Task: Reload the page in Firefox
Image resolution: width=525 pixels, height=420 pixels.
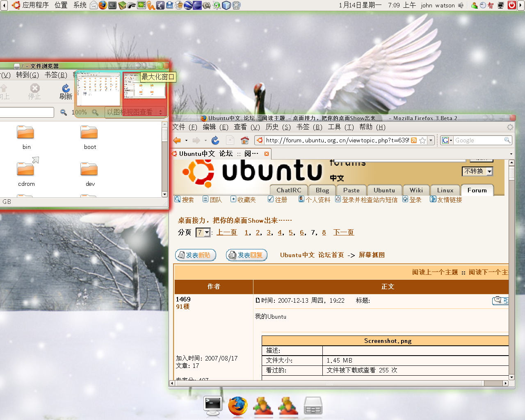Action: [215, 140]
